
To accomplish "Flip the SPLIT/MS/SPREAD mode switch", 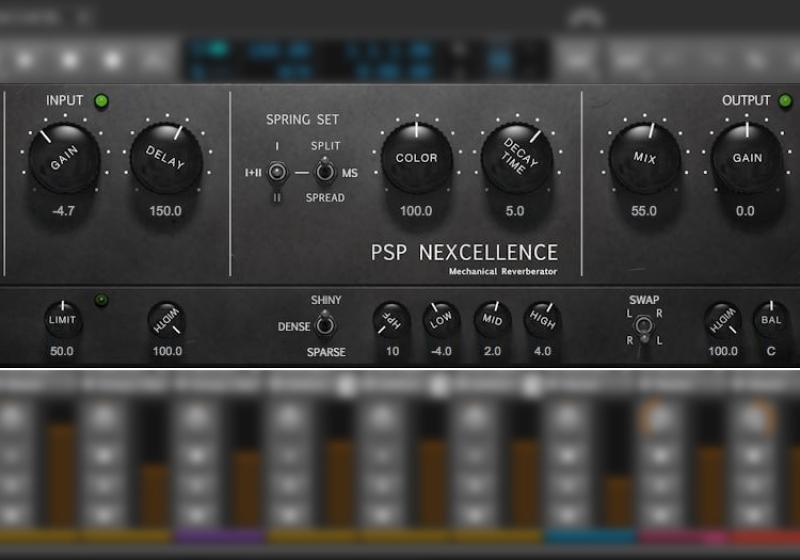I will pyautogui.click(x=324, y=172).
